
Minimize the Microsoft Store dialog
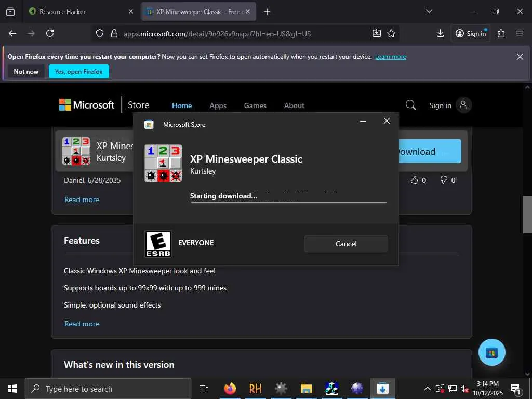pos(363,121)
